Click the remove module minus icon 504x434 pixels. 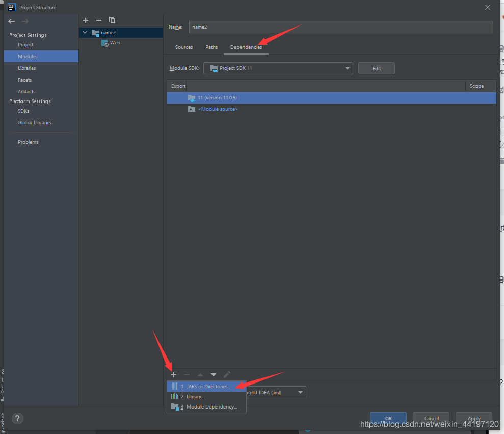click(99, 20)
